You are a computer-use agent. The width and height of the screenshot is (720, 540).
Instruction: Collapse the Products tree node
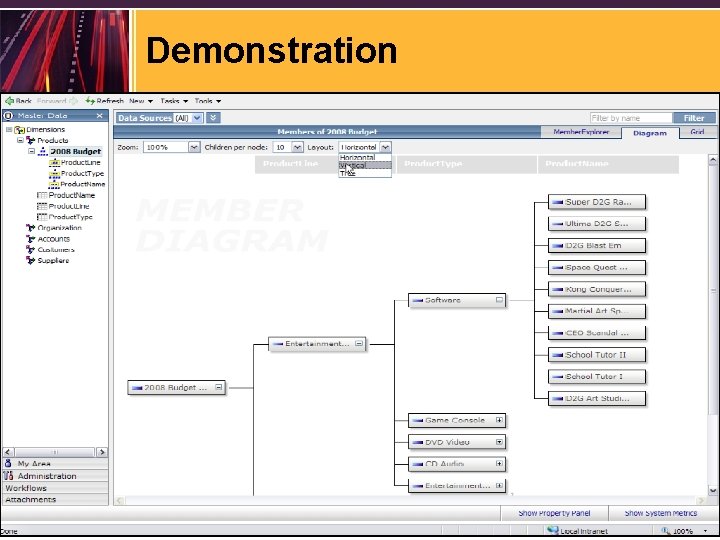click(20, 141)
